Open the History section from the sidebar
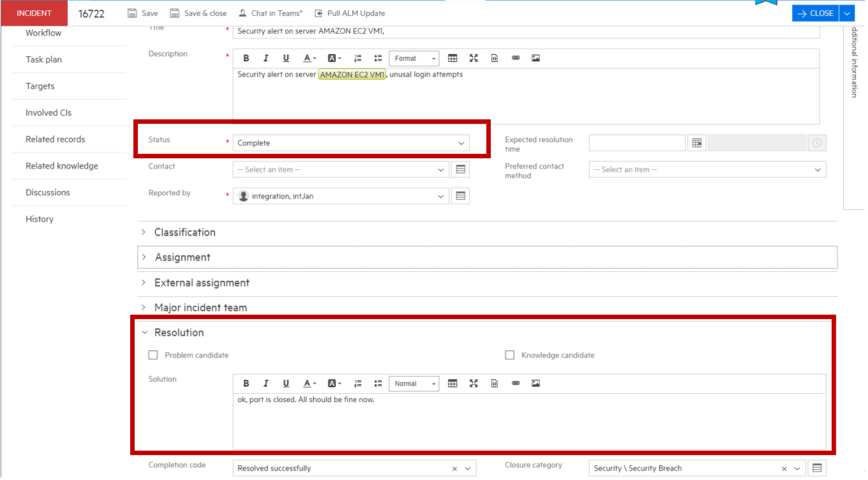868x480 pixels. click(x=39, y=219)
